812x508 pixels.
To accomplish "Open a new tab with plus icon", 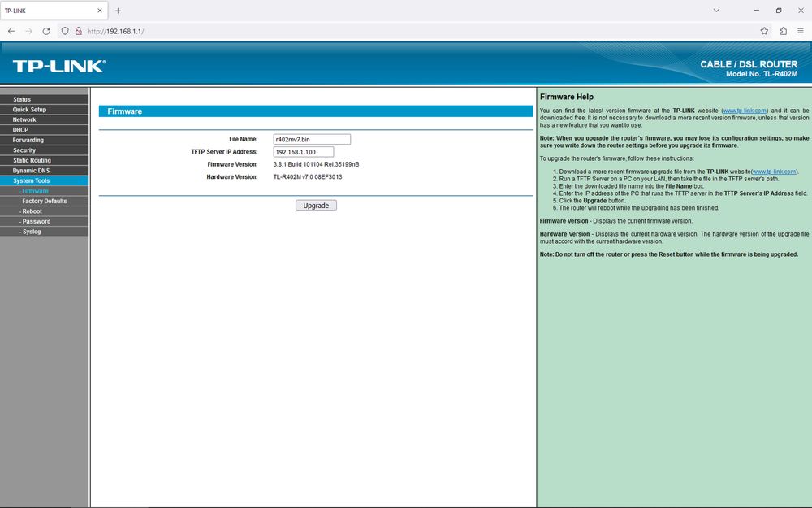I will click(x=118, y=11).
